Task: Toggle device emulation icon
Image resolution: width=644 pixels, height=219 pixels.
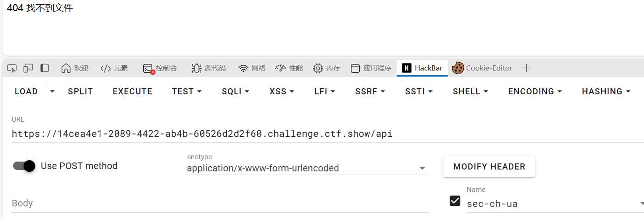Action: pyautogui.click(x=28, y=68)
